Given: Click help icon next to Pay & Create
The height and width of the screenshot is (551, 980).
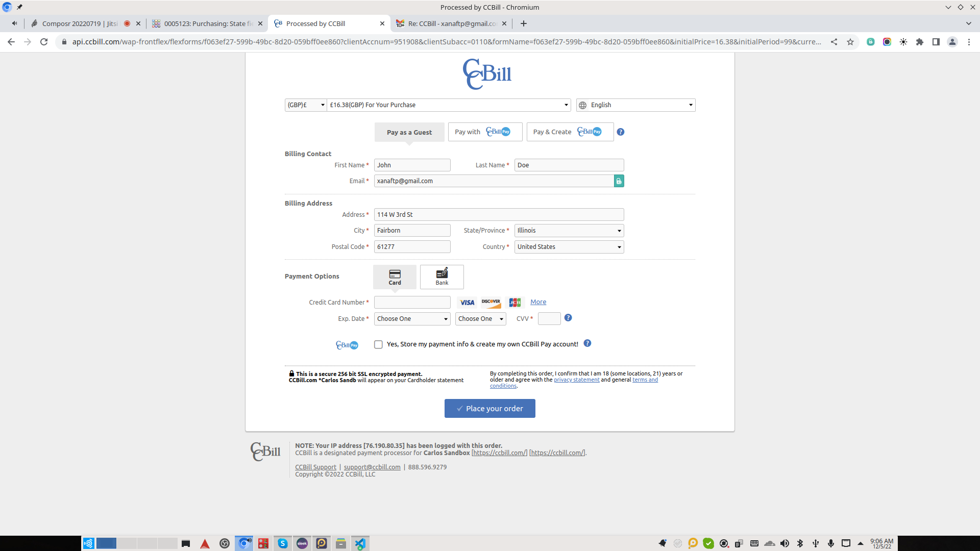Looking at the screenshot, I should pyautogui.click(x=621, y=132).
